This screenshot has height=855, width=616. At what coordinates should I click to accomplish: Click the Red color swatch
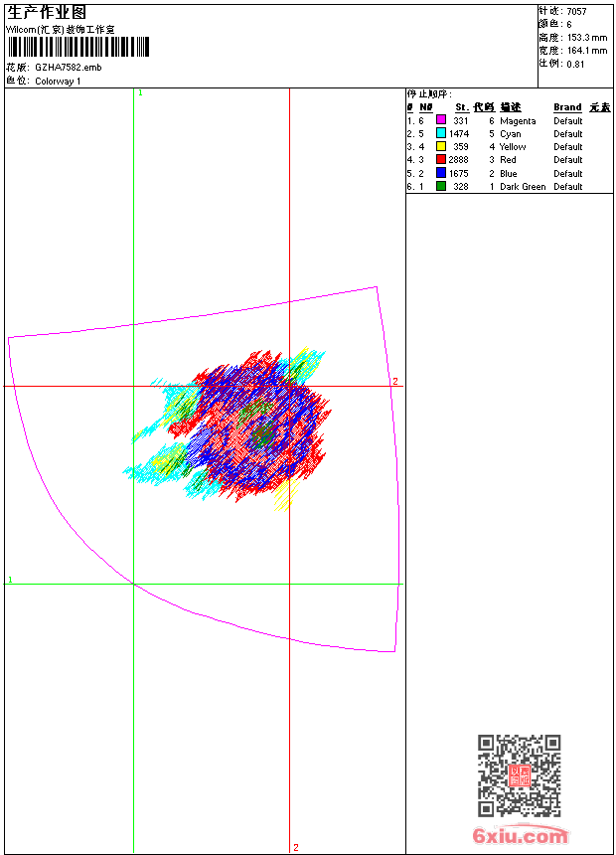pyautogui.click(x=441, y=159)
